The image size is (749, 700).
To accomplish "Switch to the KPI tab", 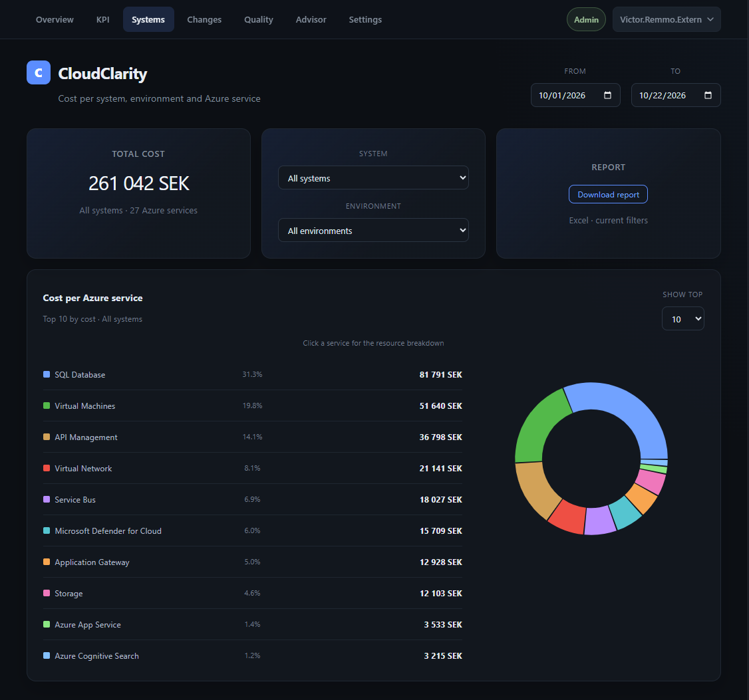I will [x=102, y=19].
